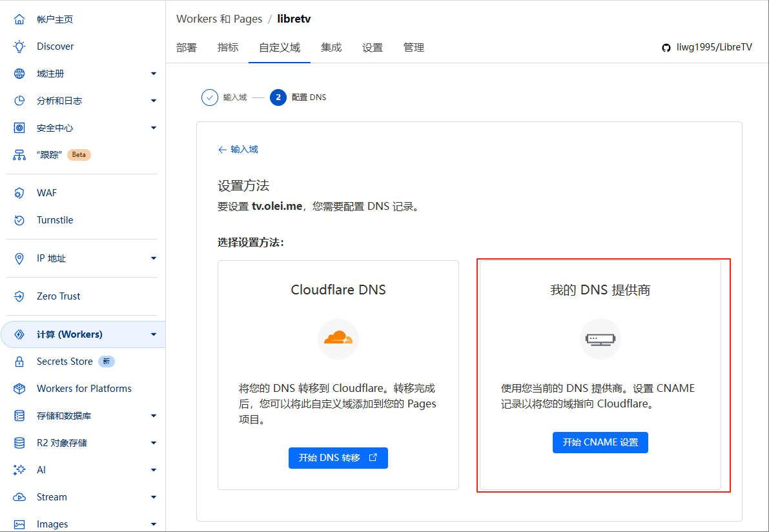
Task: Expand the 分析和日志 section arrow
Action: 154,101
